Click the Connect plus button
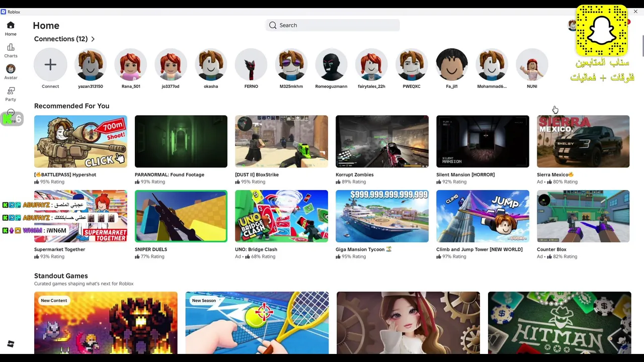Viewport: 644px width, 362px height. pyautogui.click(x=50, y=64)
